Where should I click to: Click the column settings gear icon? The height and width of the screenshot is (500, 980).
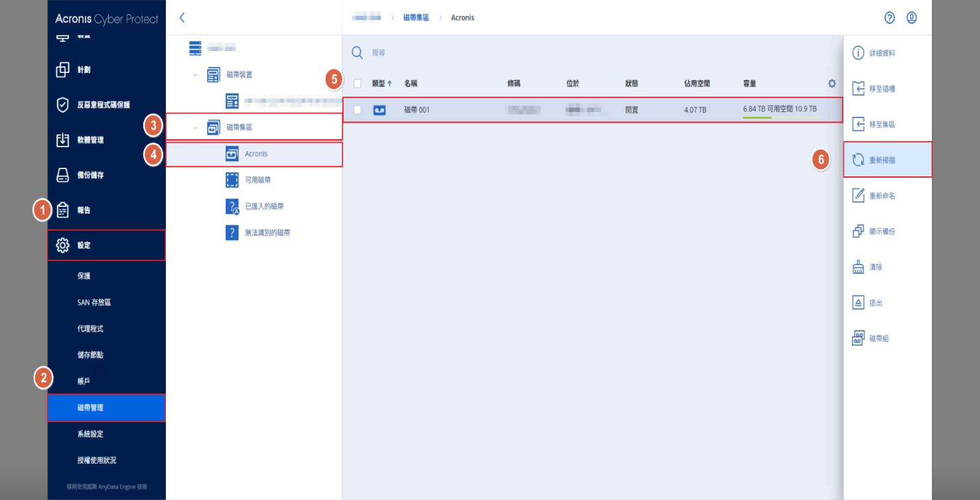coord(832,84)
